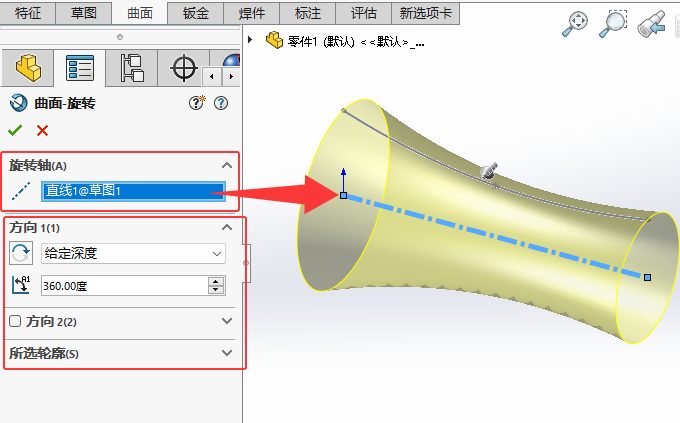Screen dimensions: 680x423
Task: Confirm the surface revolve with green checkmark
Action: tap(15, 130)
